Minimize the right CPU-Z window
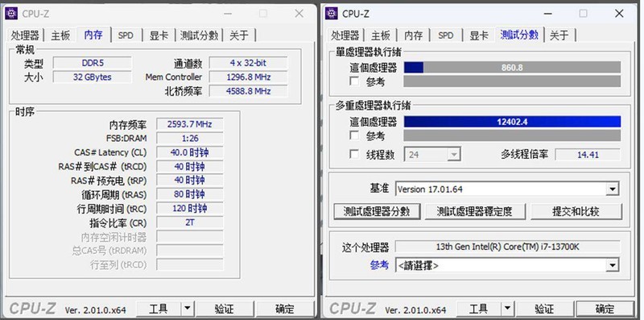This screenshot has height=320, width=644. point(548,14)
